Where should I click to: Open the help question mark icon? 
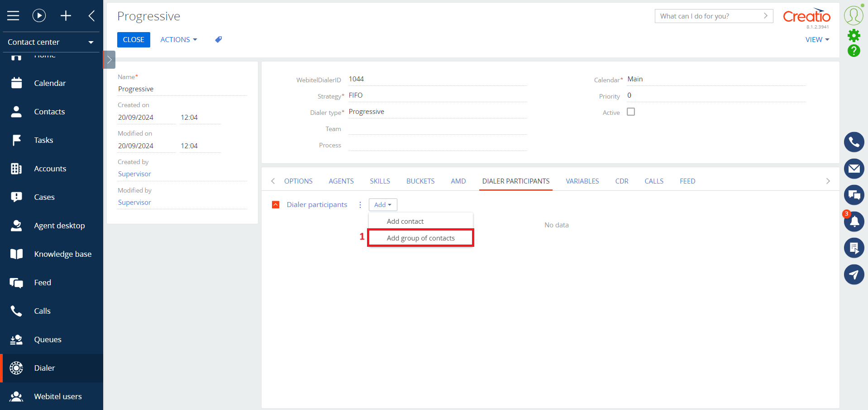pos(854,51)
